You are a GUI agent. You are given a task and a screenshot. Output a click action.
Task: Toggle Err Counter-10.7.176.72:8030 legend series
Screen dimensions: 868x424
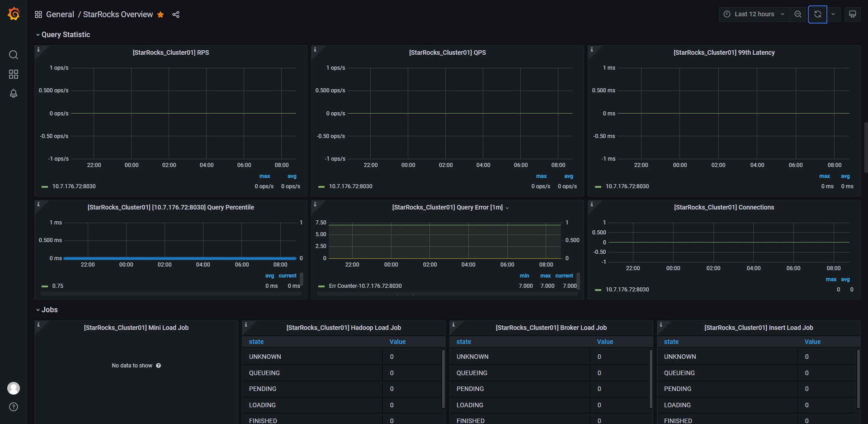(x=365, y=286)
